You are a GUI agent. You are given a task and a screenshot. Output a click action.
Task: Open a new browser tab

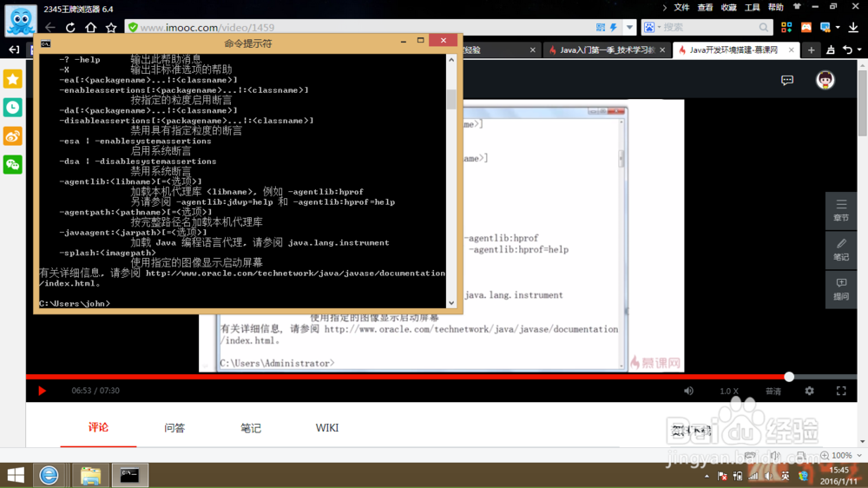point(811,49)
